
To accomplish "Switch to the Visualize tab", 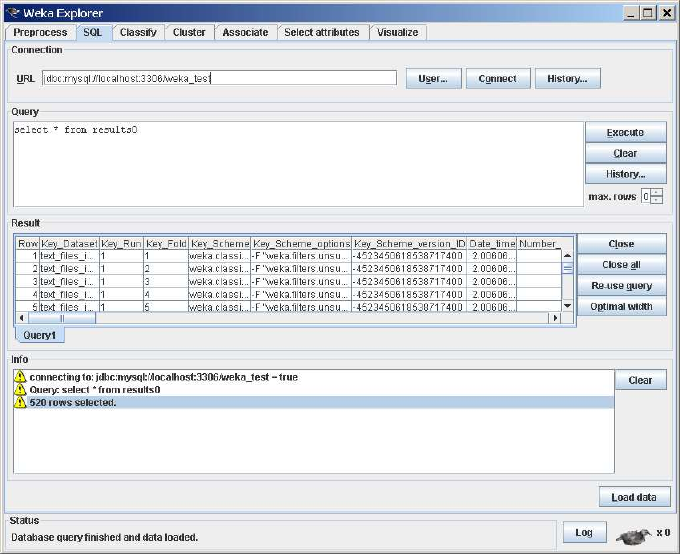I will pyautogui.click(x=398, y=33).
